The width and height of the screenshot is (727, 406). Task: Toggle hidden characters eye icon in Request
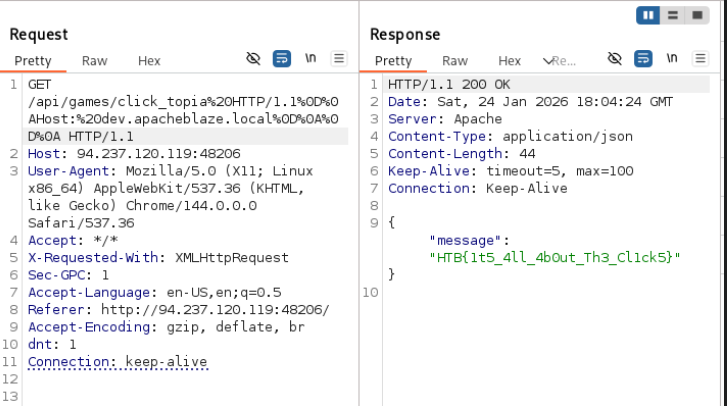254,60
